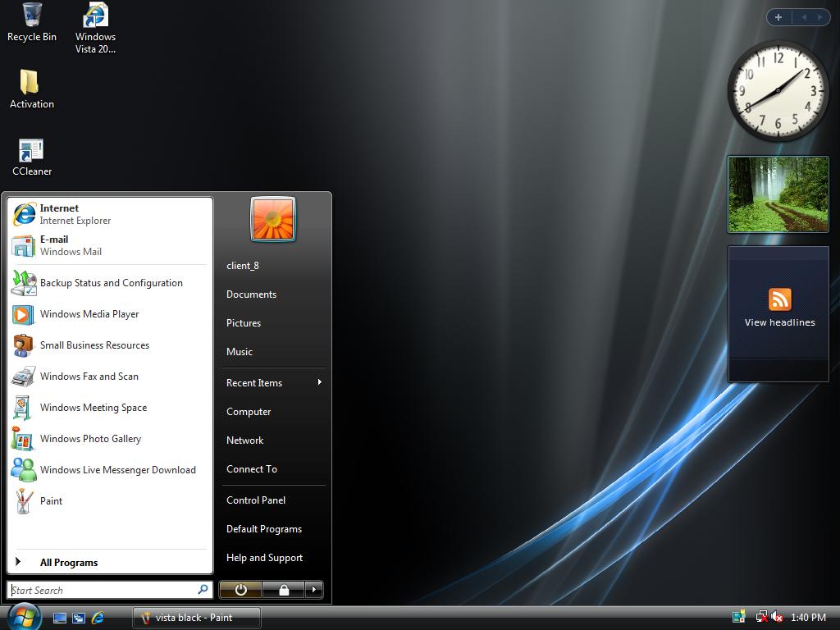Click the Windows Sidebar tray icon

point(739,617)
